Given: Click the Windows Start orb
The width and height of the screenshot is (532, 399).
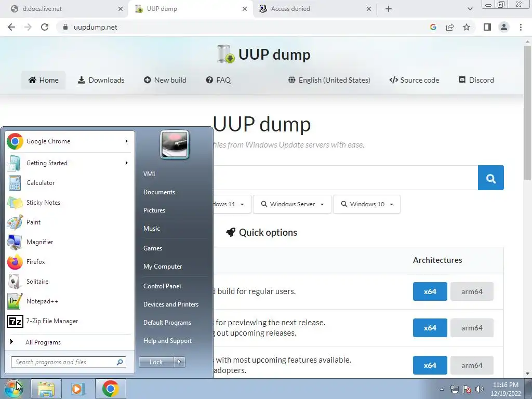Looking at the screenshot, I should [14, 389].
